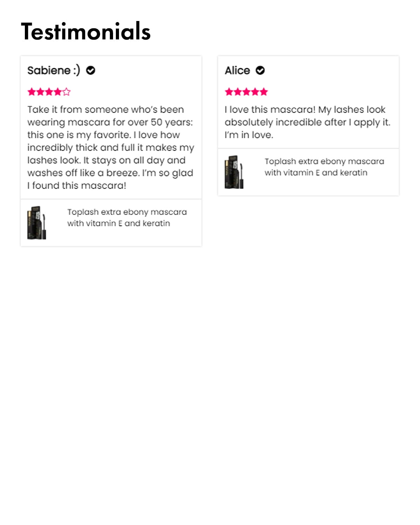Viewport: 420px width, 525px height.
Task: Select the fourth star in Alice's rating
Action: click(255, 92)
